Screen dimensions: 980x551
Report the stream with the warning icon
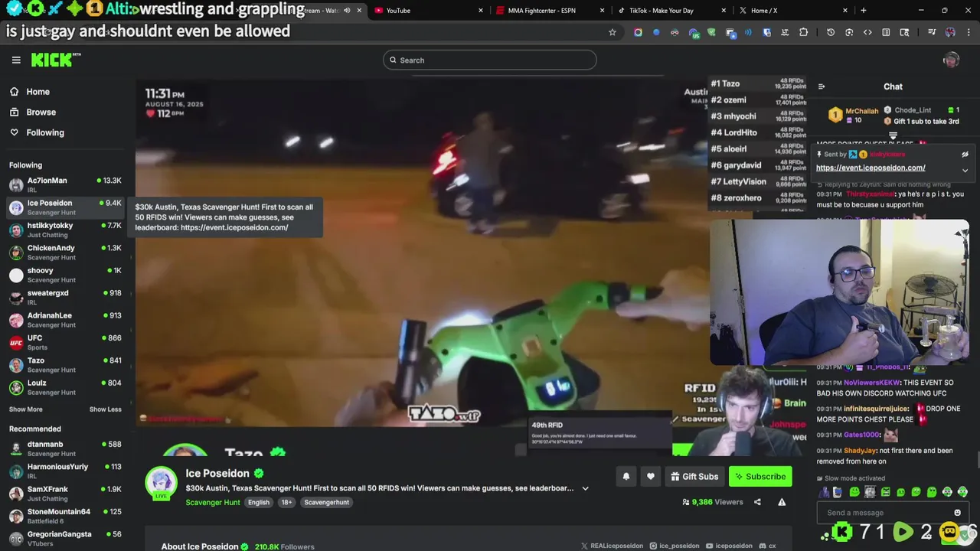pos(782,502)
